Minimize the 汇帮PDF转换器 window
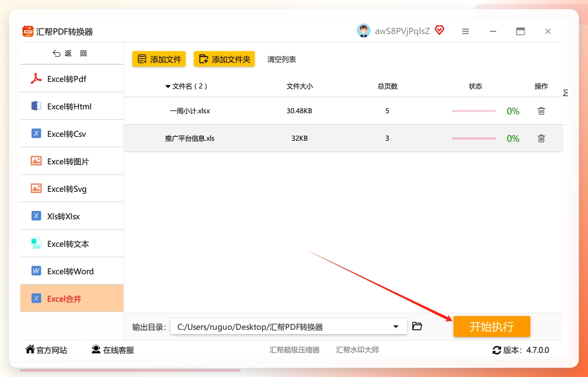This screenshot has height=377, width=588. (493, 31)
